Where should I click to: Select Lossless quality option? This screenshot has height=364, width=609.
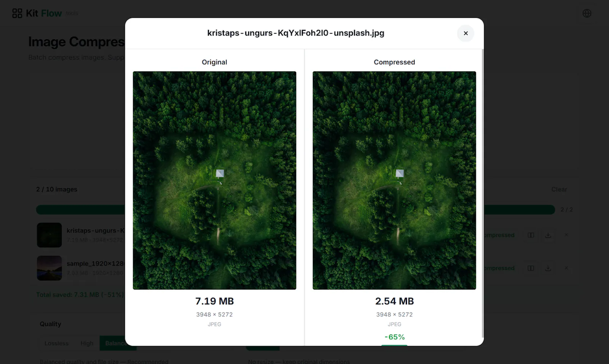point(56,343)
